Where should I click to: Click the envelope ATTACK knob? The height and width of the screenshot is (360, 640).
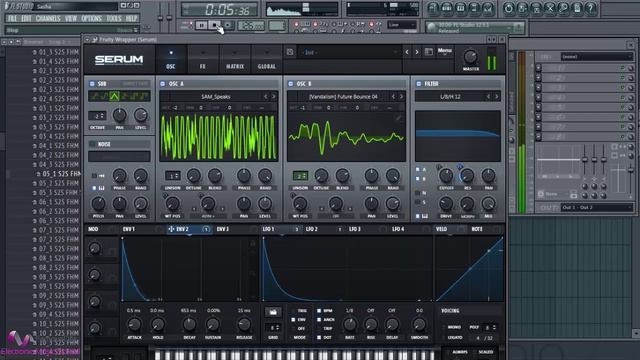(x=134, y=325)
